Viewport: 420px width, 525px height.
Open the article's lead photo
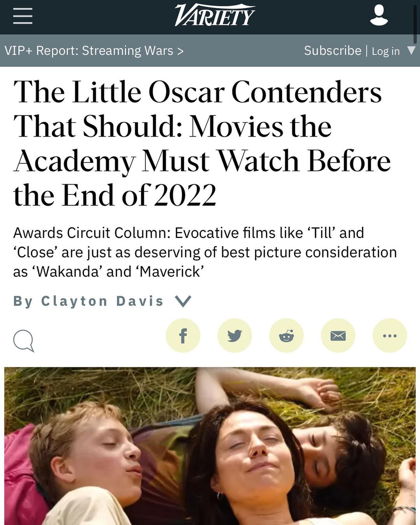tap(210, 446)
